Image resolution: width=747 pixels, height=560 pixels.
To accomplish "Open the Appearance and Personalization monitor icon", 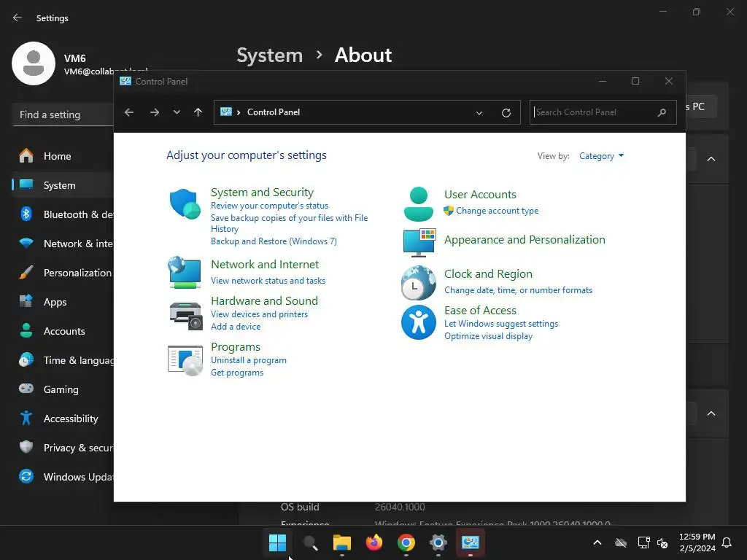I will pyautogui.click(x=419, y=242).
